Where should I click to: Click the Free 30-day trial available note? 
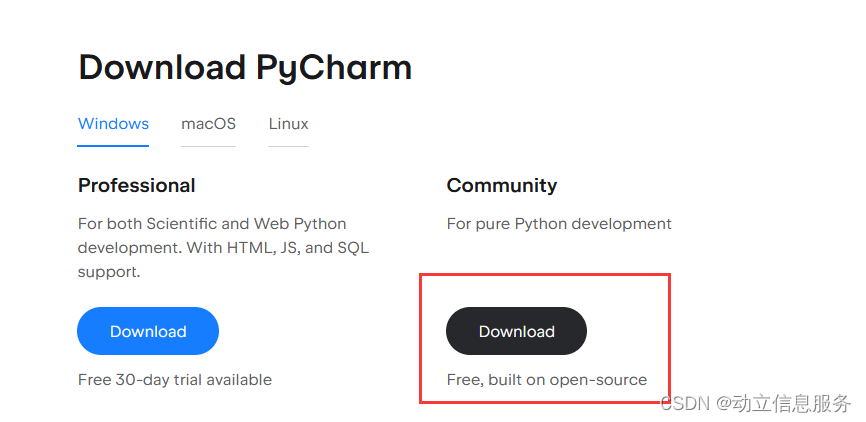pyautogui.click(x=175, y=380)
